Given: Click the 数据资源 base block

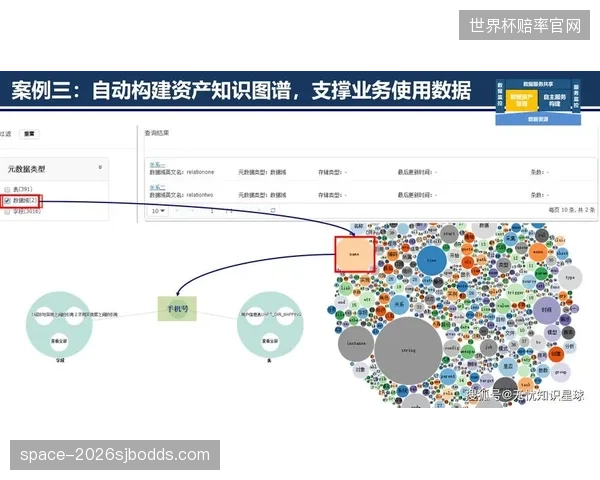Looking at the screenshot, I should coord(538,119).
